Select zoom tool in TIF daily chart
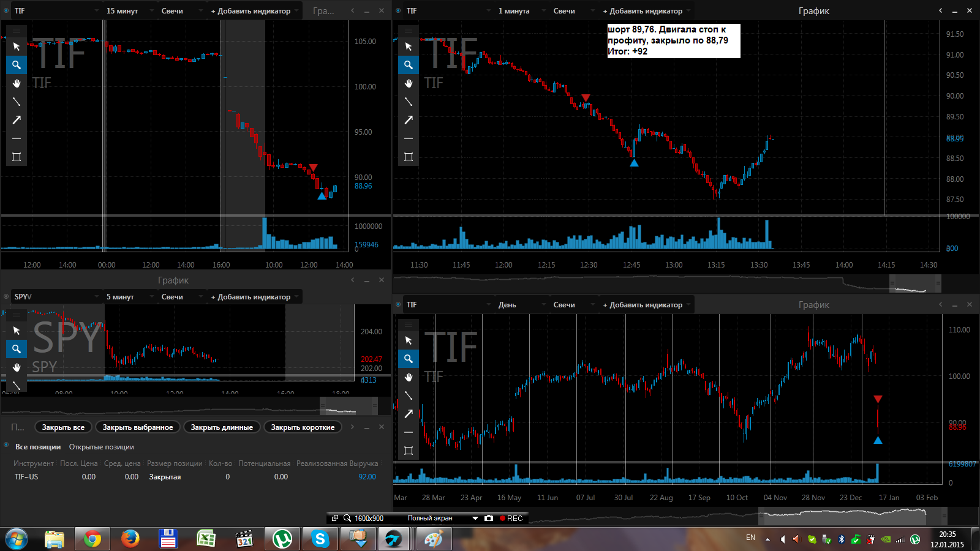 point(409,359)
